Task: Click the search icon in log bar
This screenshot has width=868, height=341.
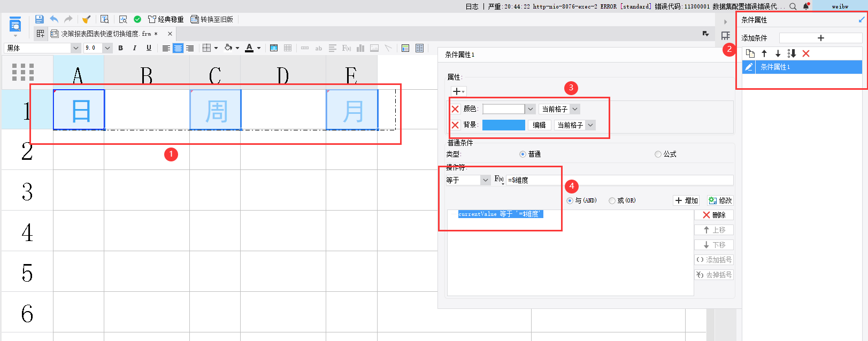Action: point(793,6)
